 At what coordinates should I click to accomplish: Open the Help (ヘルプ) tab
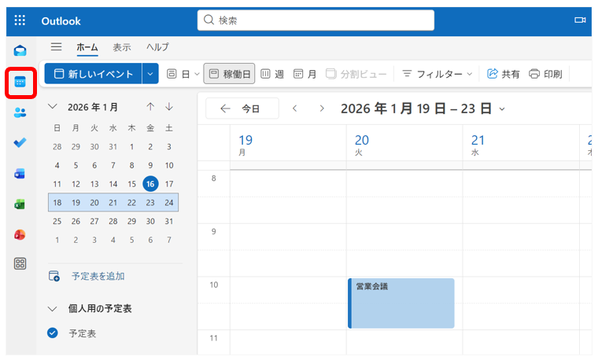pos(157,47)
